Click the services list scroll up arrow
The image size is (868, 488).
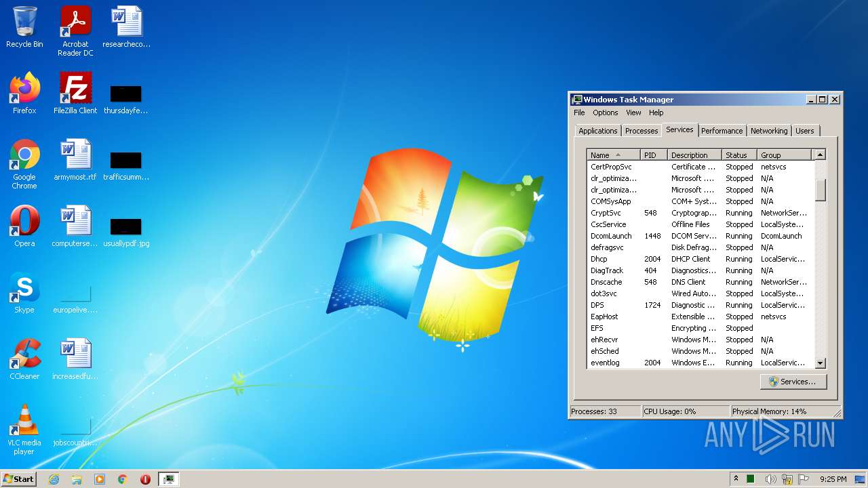pos(820,155)
